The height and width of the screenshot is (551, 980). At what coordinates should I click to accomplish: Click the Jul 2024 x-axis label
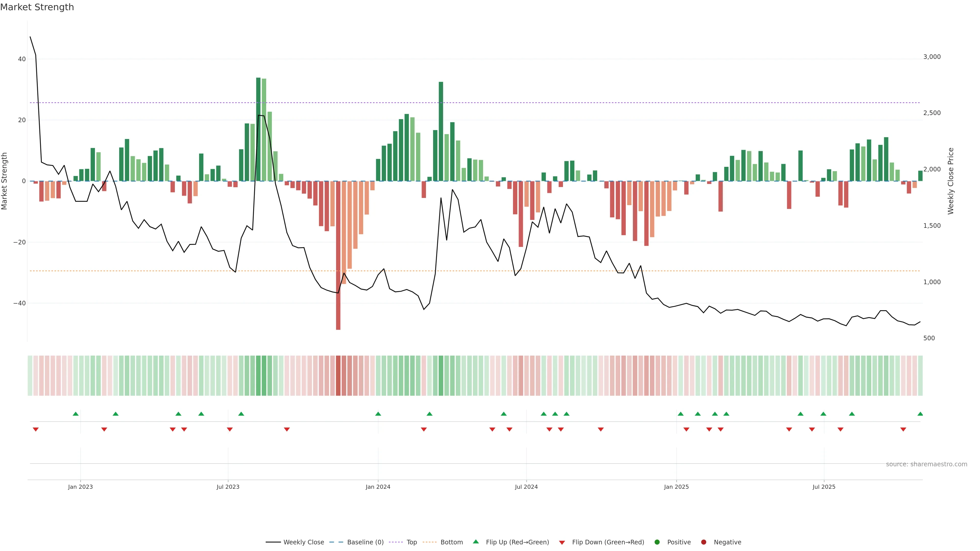(x=526, y=487)
